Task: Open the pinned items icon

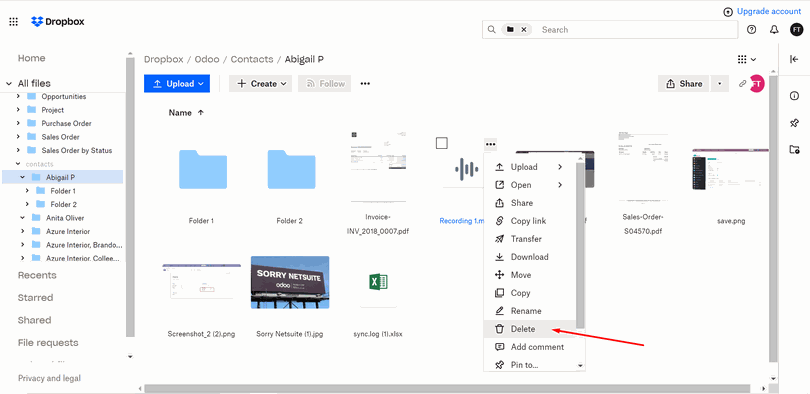Action: [795, 123]
